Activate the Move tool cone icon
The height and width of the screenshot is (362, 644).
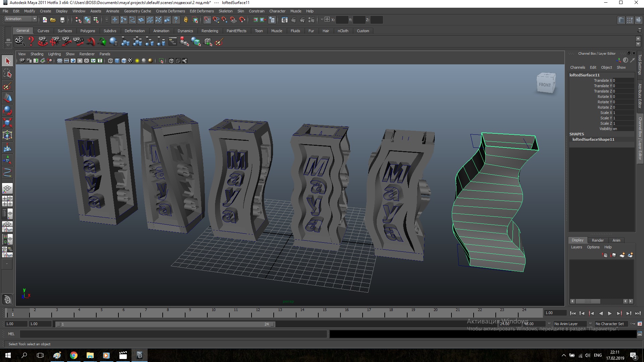click(x=7, y=98)
